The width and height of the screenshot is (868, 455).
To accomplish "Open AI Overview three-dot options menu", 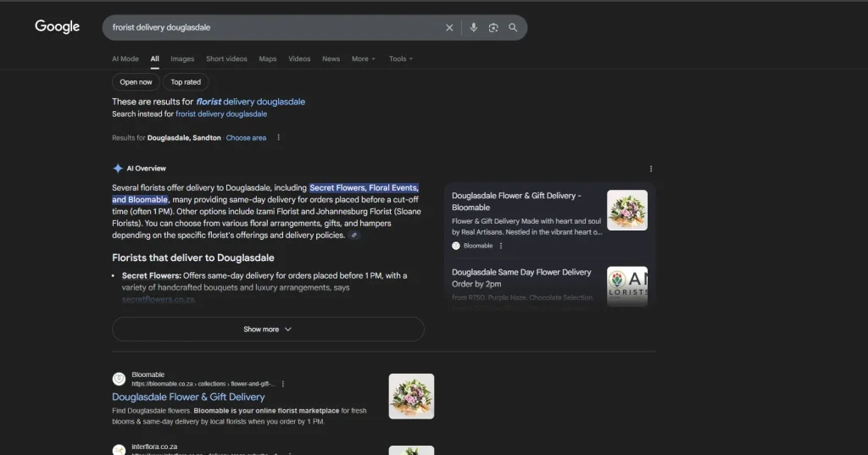I will coord(651,169).
